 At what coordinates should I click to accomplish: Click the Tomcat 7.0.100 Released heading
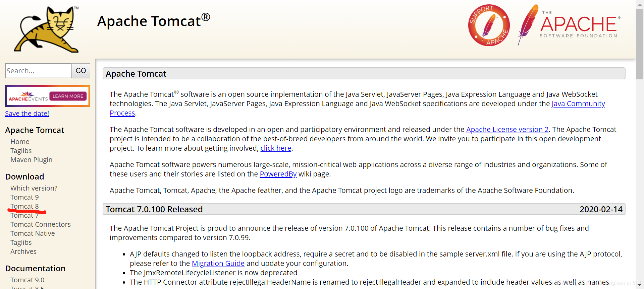tap(154, 209)
